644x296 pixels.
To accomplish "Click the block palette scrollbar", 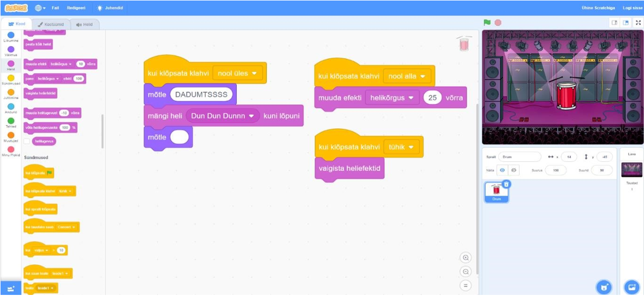I will point(102,132).
